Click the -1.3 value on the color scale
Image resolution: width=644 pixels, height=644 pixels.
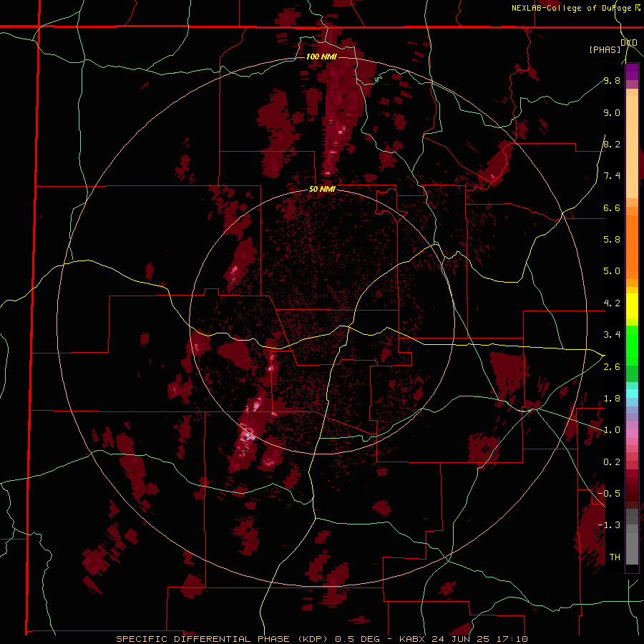coord(609,525)
